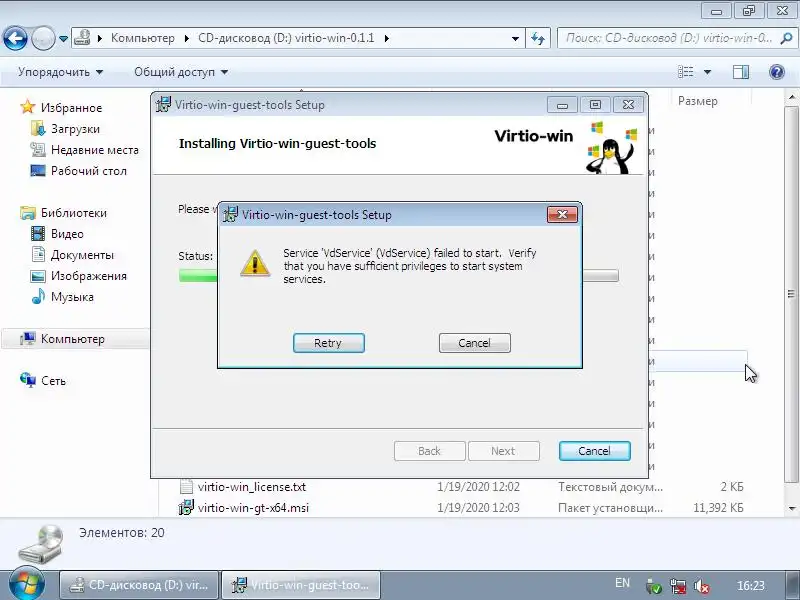Cancel the Virtio-win-guest-tools installation
This screenshot has width=800, height=600.
click(594, 451)
